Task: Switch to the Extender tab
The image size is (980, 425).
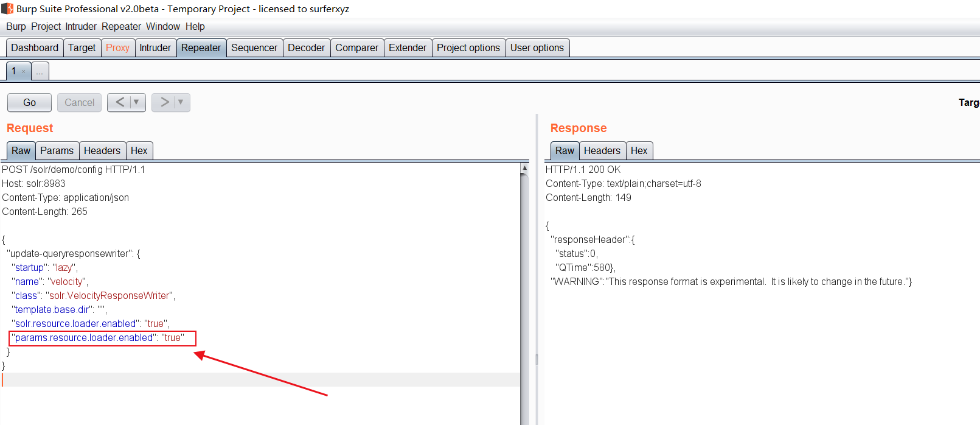Action: (408, 47)
